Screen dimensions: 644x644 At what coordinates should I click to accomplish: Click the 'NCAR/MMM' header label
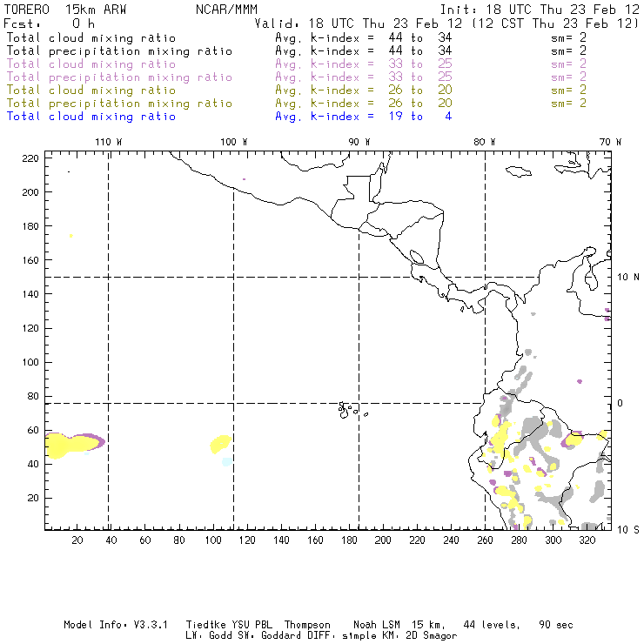pyautogui.click(x=227, y=10)
